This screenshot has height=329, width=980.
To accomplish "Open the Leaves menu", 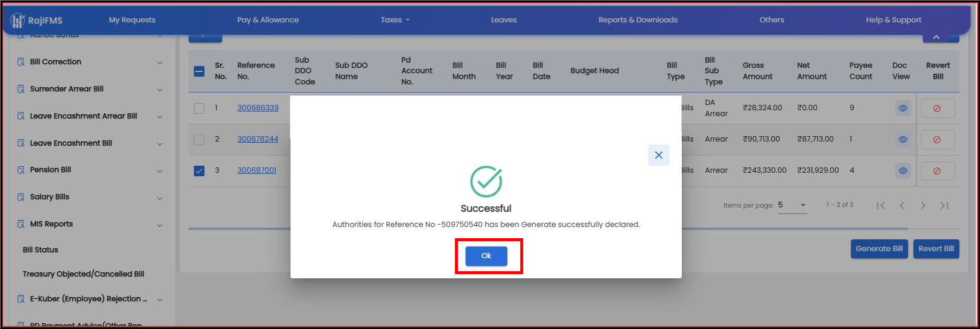I will click(504, 20).
